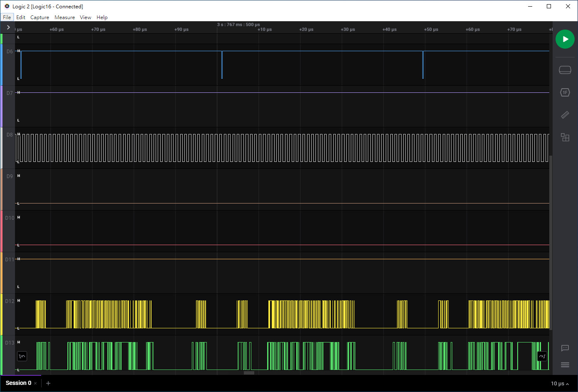The height and width of the screenshot is (392, 578).
Task: Select the D8 channel label
Action: [x=10, y=135]
